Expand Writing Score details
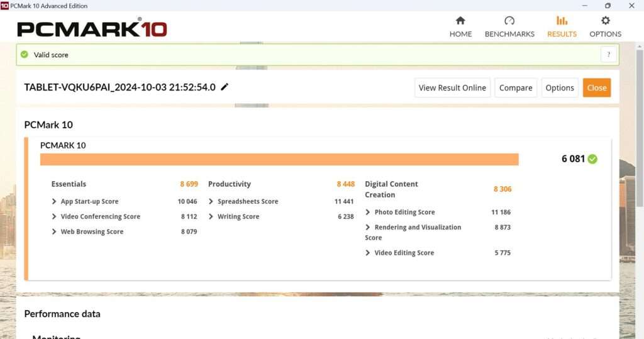 coord(212,217)
